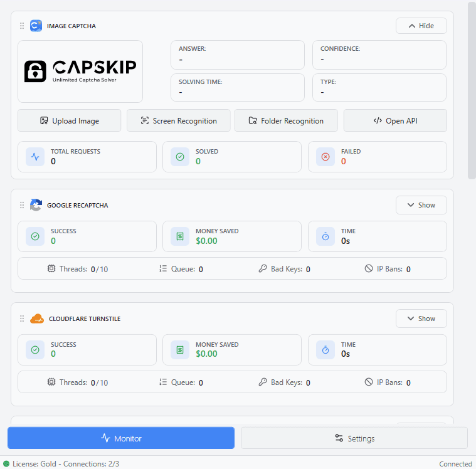476x469 pixels.
Task: Click the 'TOTAL REQUESTS' label
Action: tap(75, 152)
